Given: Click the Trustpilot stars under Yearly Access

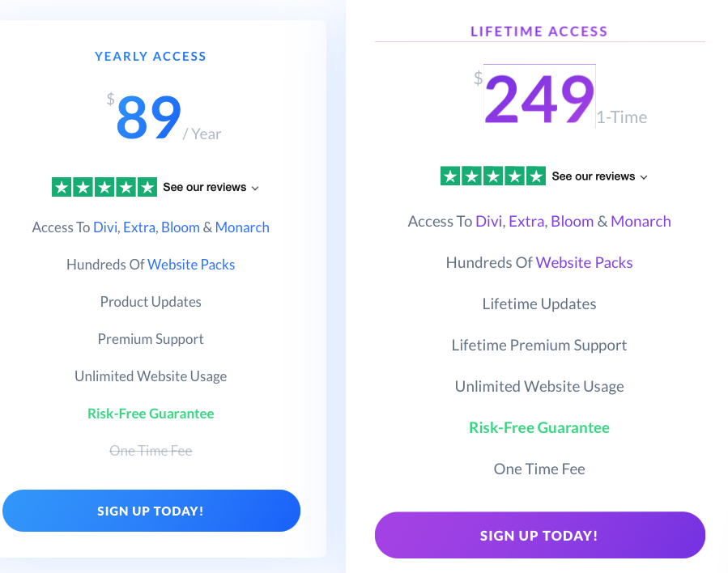Looking at the screenshot, I should (x=104, y=188).
